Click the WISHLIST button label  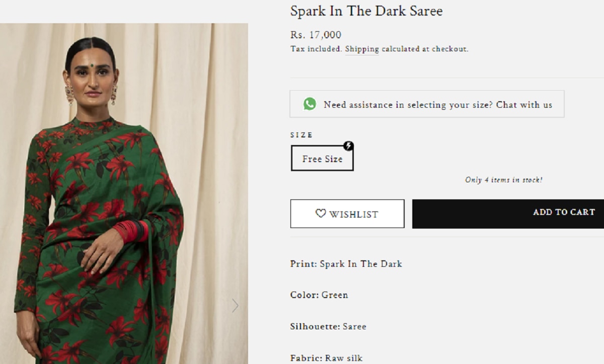353,214
